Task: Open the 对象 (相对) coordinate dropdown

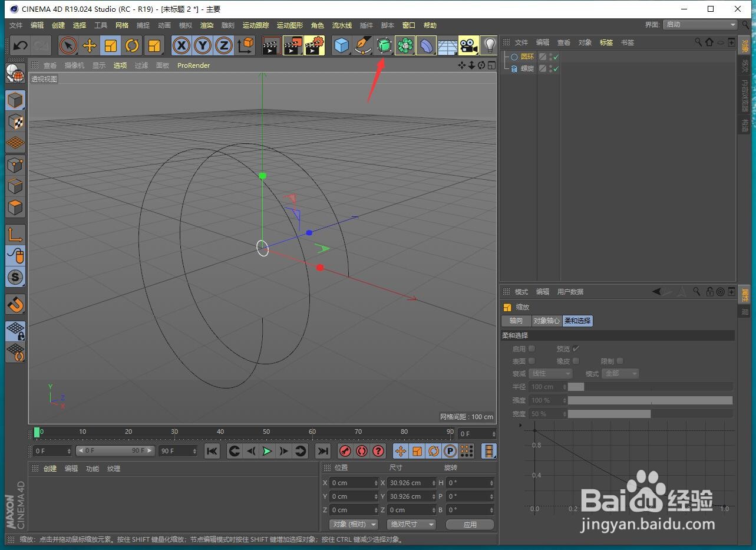Action: (354, 524)
